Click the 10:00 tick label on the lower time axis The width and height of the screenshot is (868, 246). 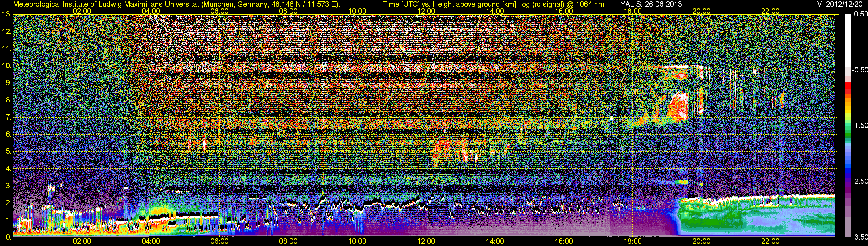pos(357,241)
